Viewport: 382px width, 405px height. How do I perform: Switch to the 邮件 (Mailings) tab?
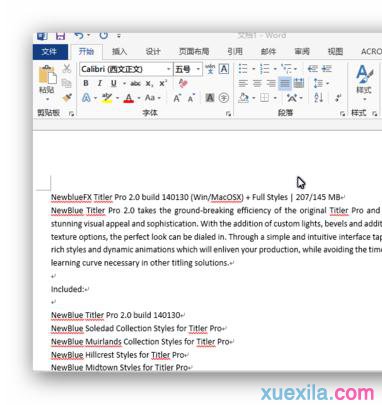click(268, 52)
